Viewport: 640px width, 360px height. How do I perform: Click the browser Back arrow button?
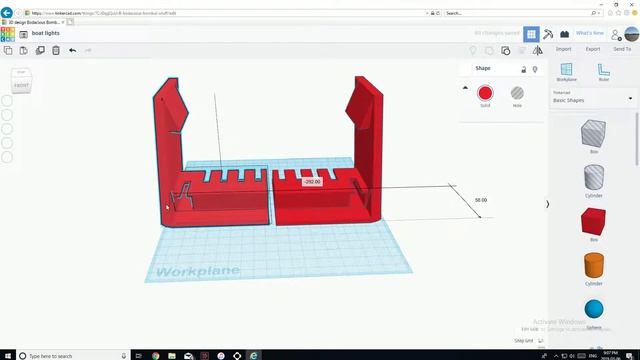pos(7,13)
